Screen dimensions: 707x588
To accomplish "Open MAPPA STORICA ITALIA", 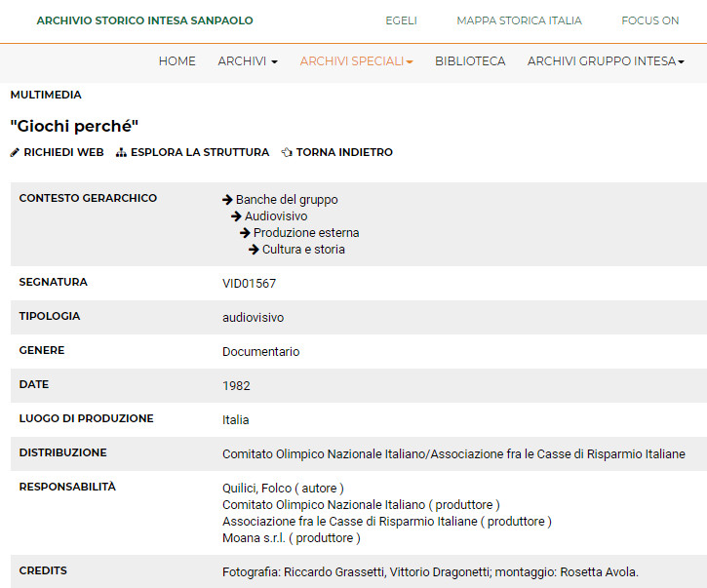I will tap(519, 20).
